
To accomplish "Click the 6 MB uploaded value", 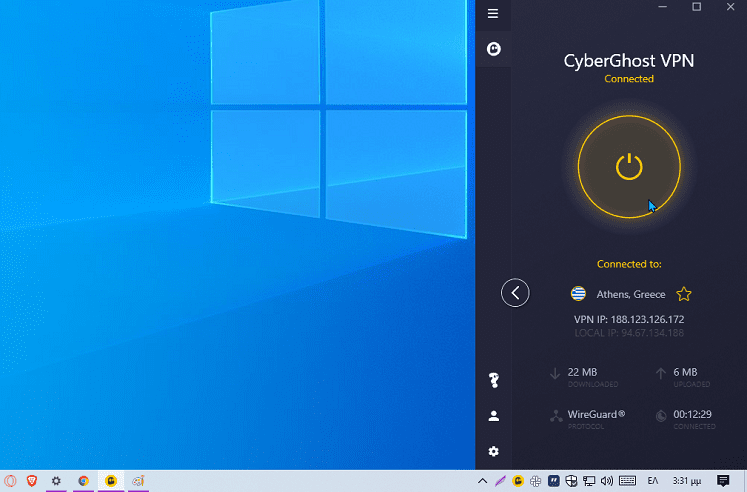I will pyautogui.click(x=685, y=372).
